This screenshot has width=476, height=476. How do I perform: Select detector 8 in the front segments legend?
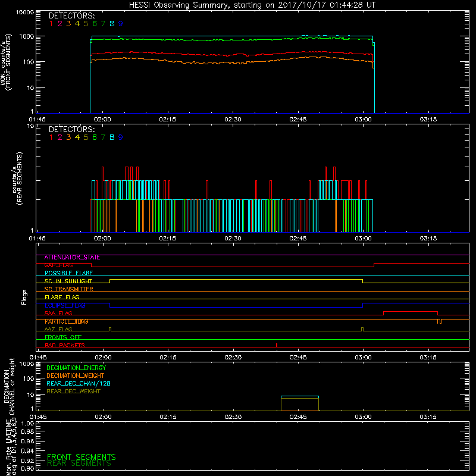[x=112, y=24]
